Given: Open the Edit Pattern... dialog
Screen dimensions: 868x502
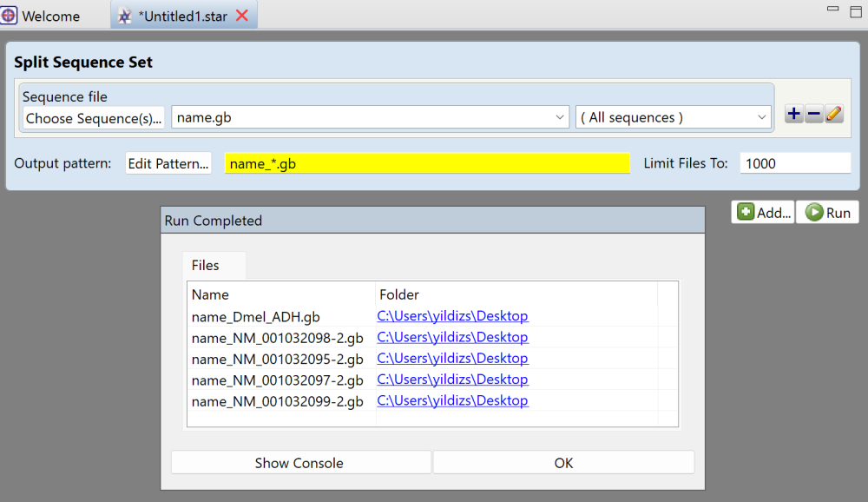Looking at the screenshot, I should pos(168,162).
